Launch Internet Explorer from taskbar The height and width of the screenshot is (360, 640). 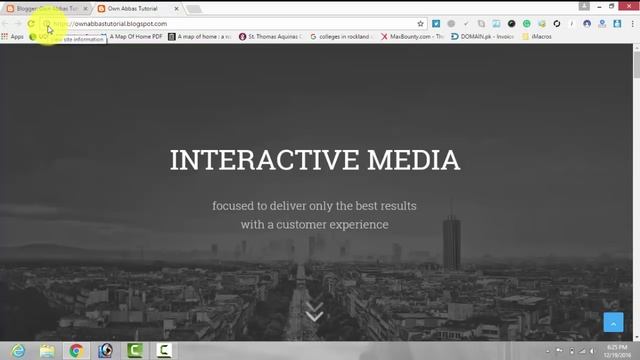coord(18,351)
